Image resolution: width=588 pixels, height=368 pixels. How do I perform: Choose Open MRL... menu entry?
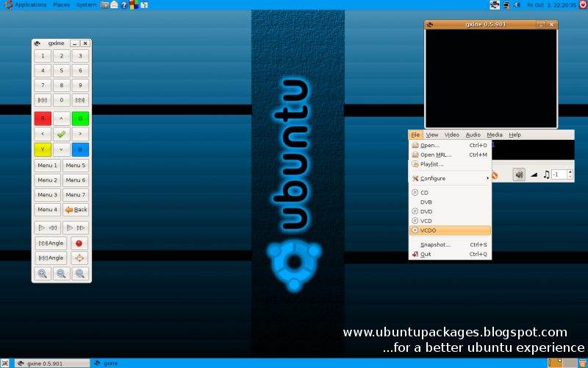[x=450, y=155]
